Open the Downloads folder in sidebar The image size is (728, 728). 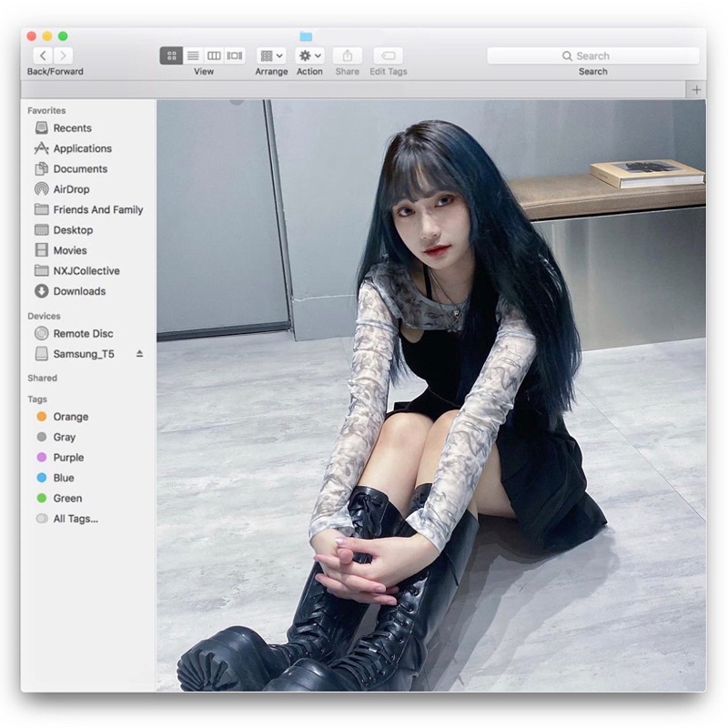tap(78, 291)
